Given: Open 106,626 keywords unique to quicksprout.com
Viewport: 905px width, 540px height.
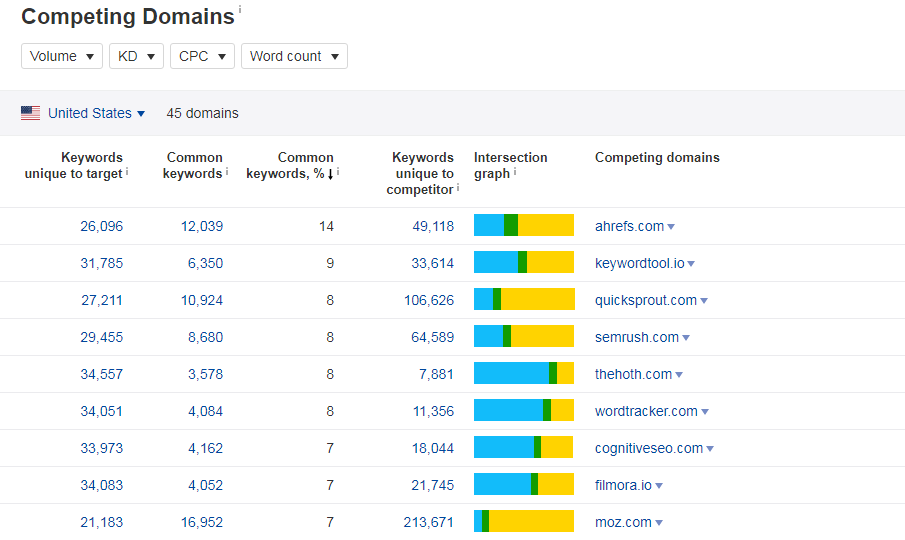Looking at the screenshot, I should pyautogui.click(x=429, y=300).
